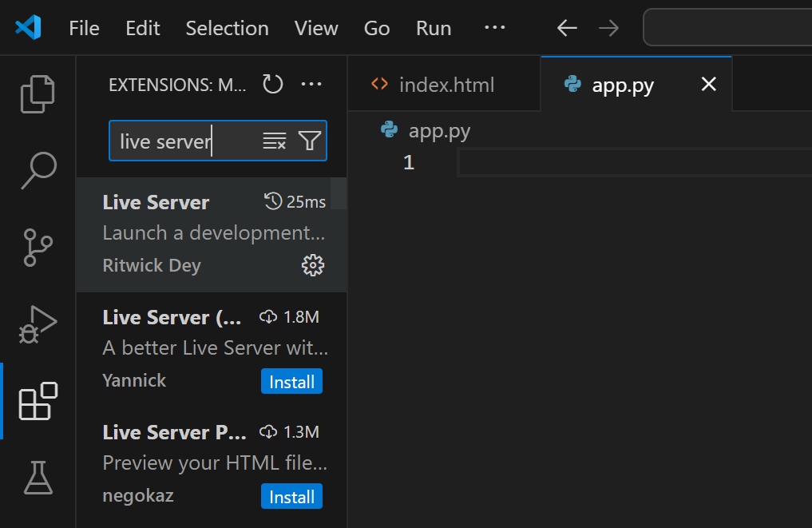The width and height of the screenshot is (812, 528).
Task: Open the Go menu
Action: [x=377, y=28]
